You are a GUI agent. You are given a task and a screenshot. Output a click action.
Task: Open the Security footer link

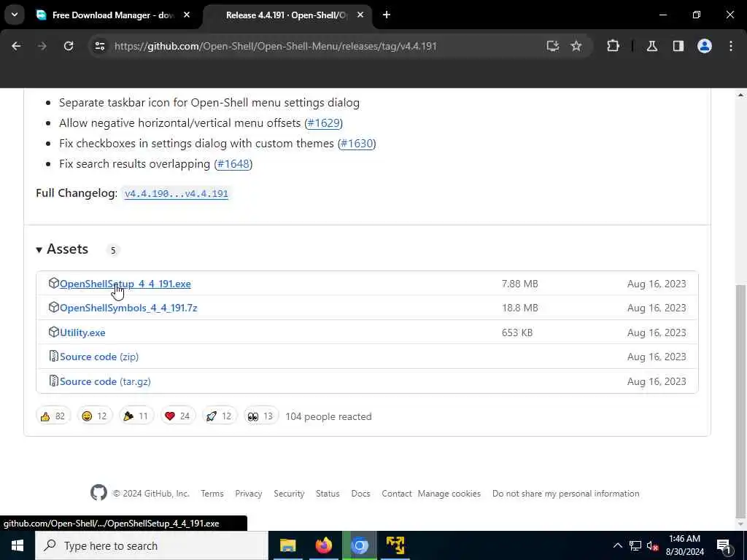[289, 494]
